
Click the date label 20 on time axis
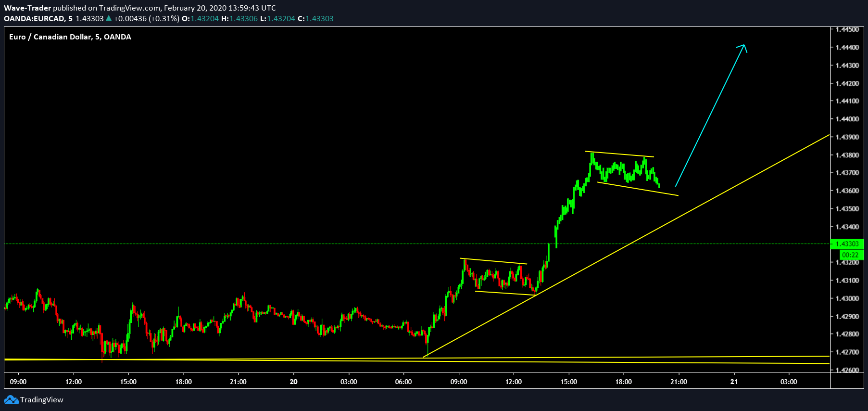[294, 382]
